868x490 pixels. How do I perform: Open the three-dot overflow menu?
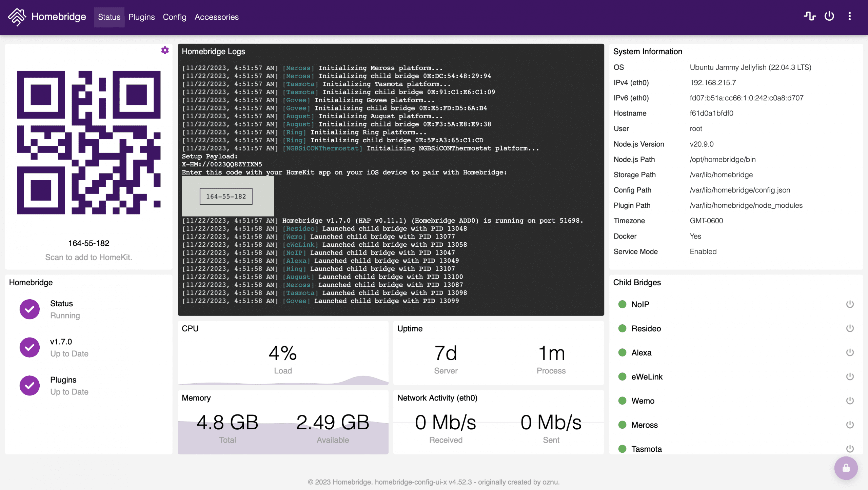[x=850, y=17]
